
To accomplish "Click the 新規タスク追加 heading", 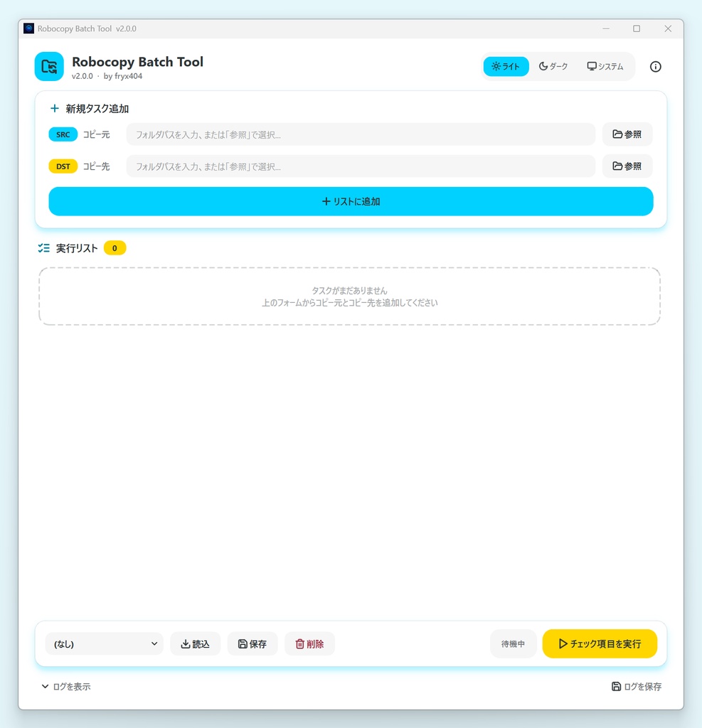I will 97,109.
